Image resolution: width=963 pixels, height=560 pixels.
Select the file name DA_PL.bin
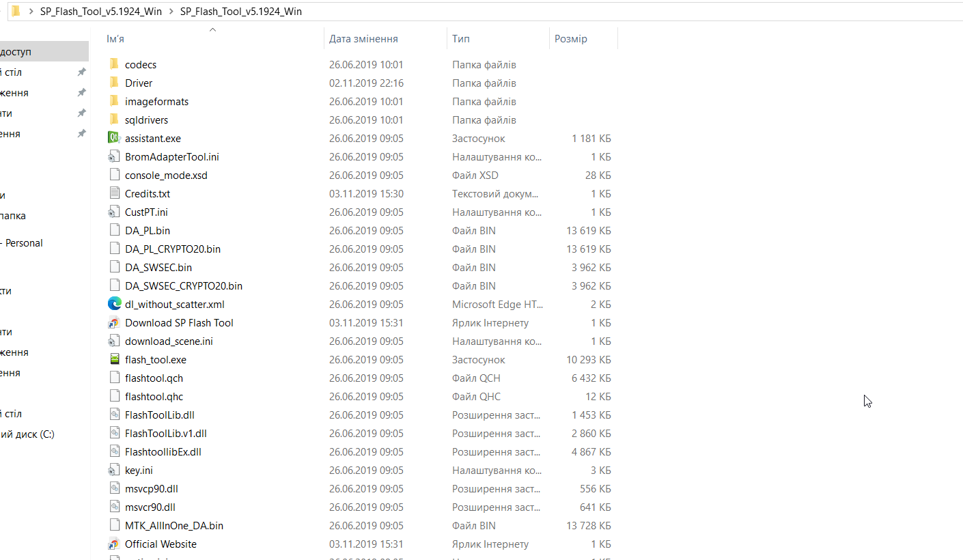tap(148, 230)
